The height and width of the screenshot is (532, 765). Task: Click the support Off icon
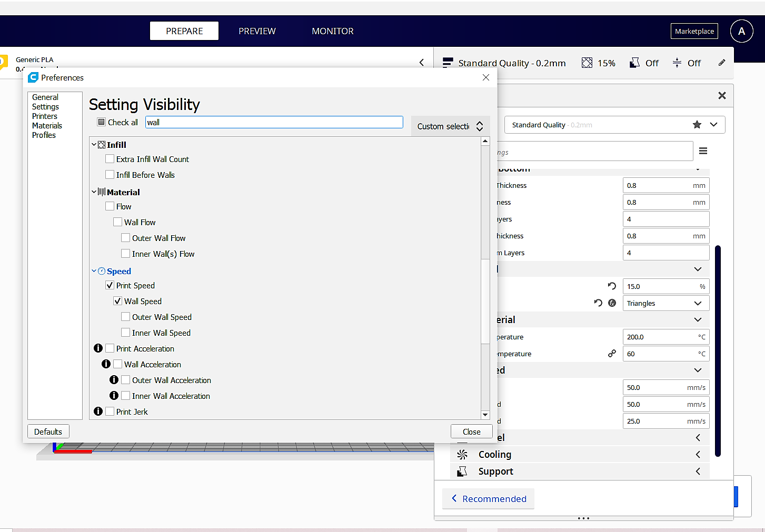coord(634,63)
